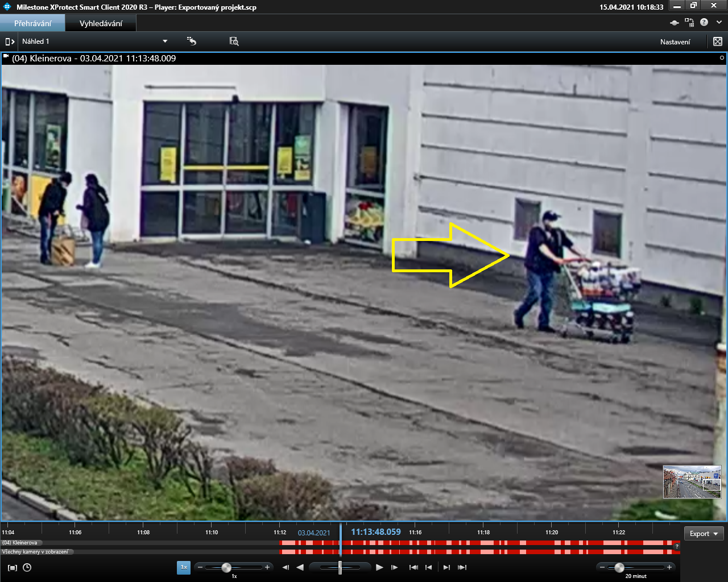Image resolution: width=728 pixels, height=582 pixels.
Task: Click the camera overview thumbnail
Action: pos(692,482)
